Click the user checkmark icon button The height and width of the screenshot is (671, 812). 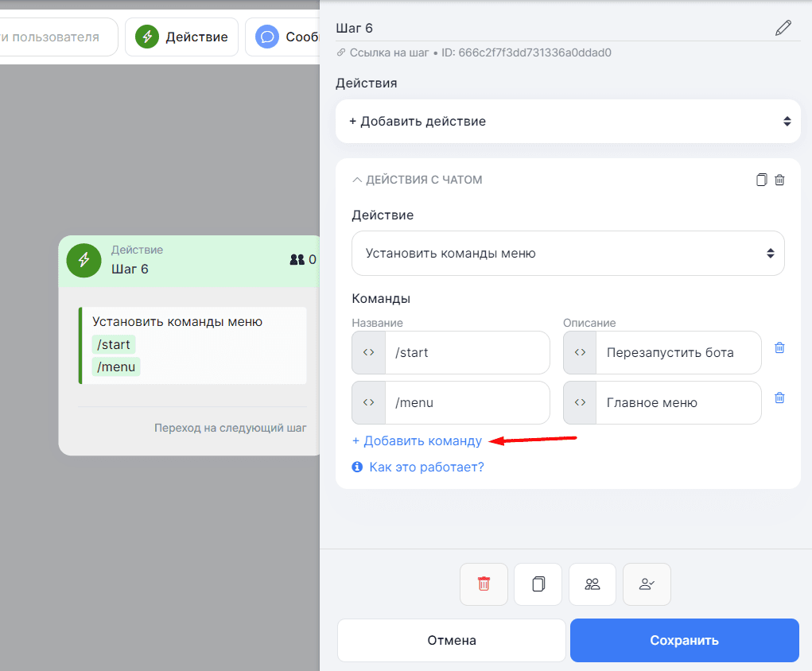[x=647, y=584]
